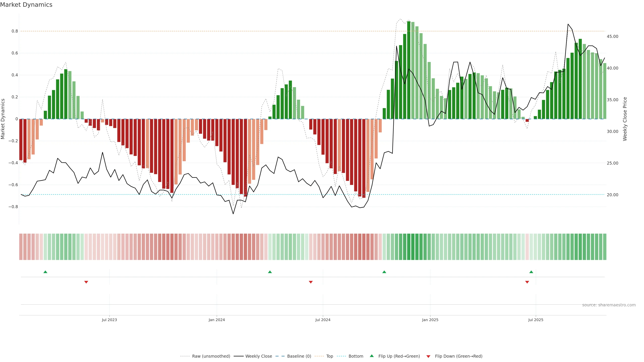The image size is (644, 362).
Task: Toggle Baseline (0) legend entry
Action: (x=299, y=356)
